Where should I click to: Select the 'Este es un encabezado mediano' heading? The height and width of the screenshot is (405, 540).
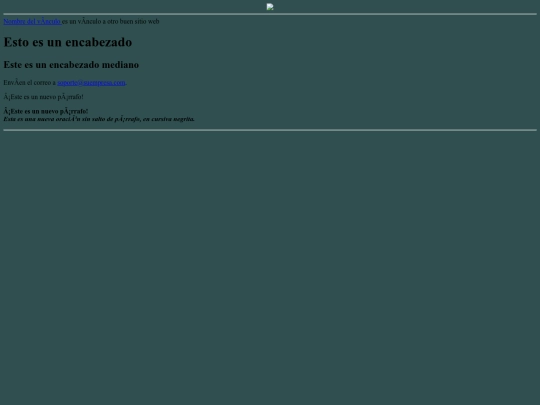[x=71, y=65]
